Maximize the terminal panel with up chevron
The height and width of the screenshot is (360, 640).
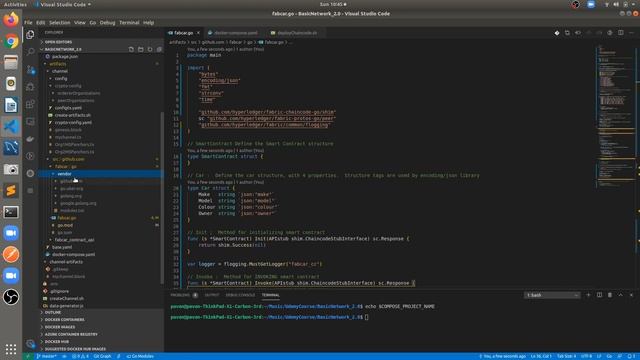[620, 295]
